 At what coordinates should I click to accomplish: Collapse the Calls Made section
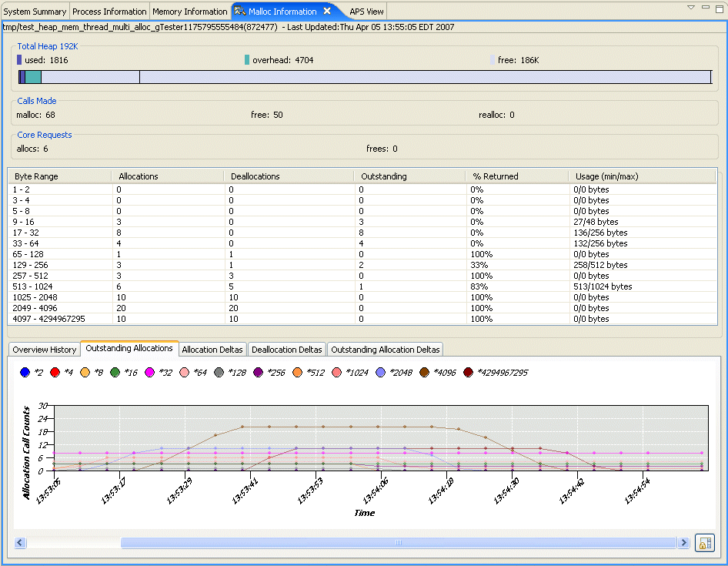click(x=36, y=100)
